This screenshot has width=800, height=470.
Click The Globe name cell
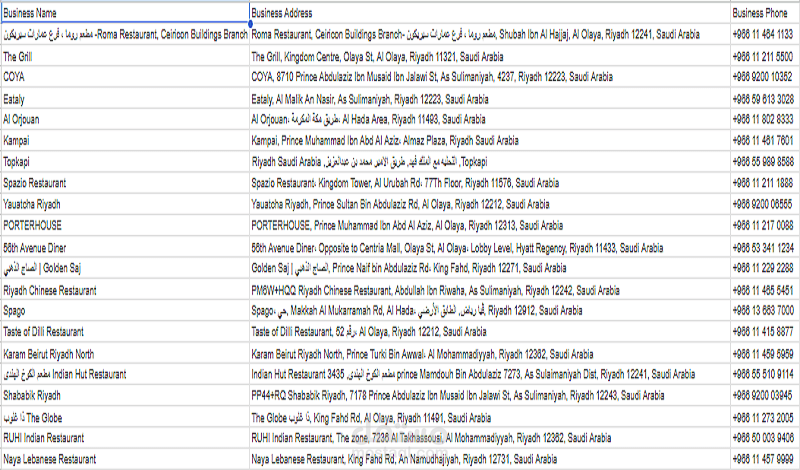click(x=125, y=417)
